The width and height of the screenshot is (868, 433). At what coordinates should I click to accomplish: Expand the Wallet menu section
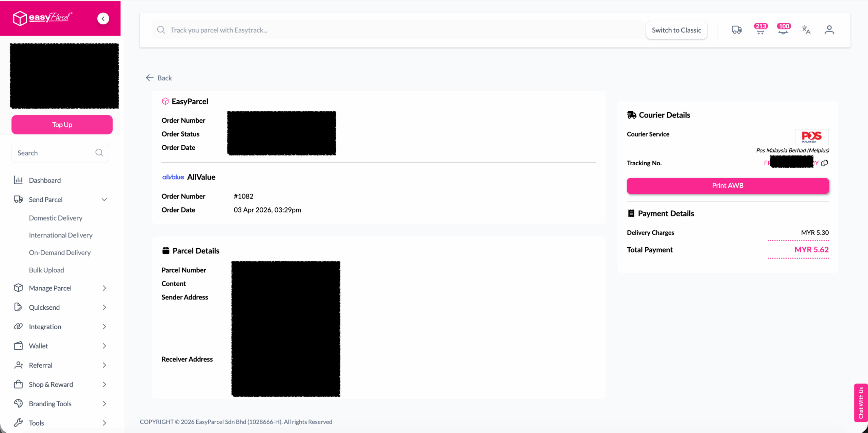pyautogui.click(x=104, y=346)
